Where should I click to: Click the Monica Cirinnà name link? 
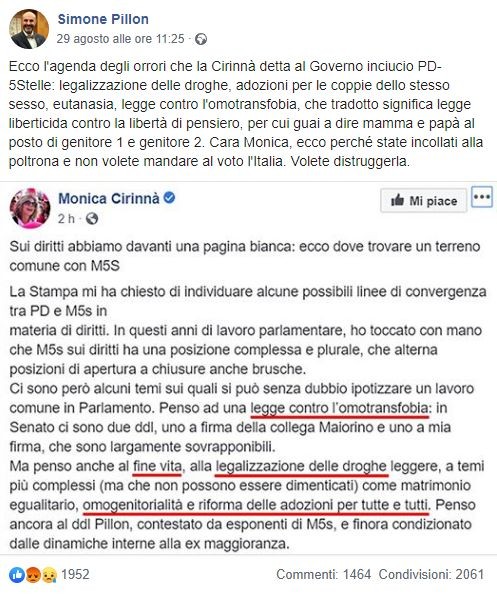(109, 198)
